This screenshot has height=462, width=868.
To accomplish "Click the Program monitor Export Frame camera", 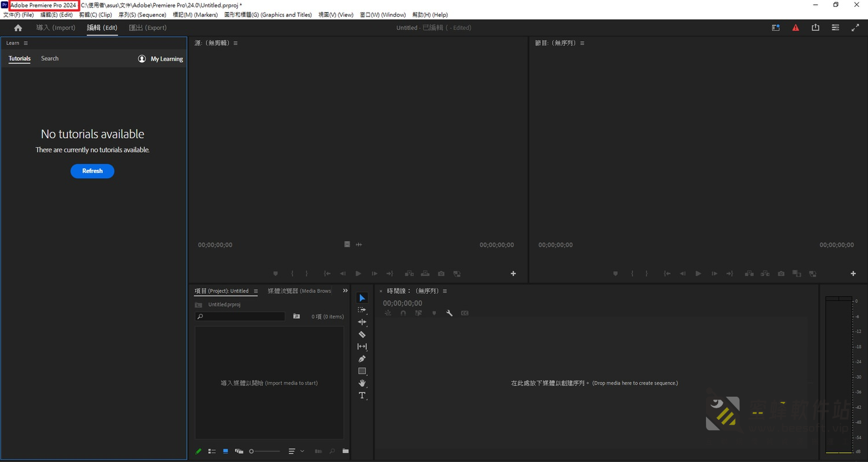I will [781, 273].
